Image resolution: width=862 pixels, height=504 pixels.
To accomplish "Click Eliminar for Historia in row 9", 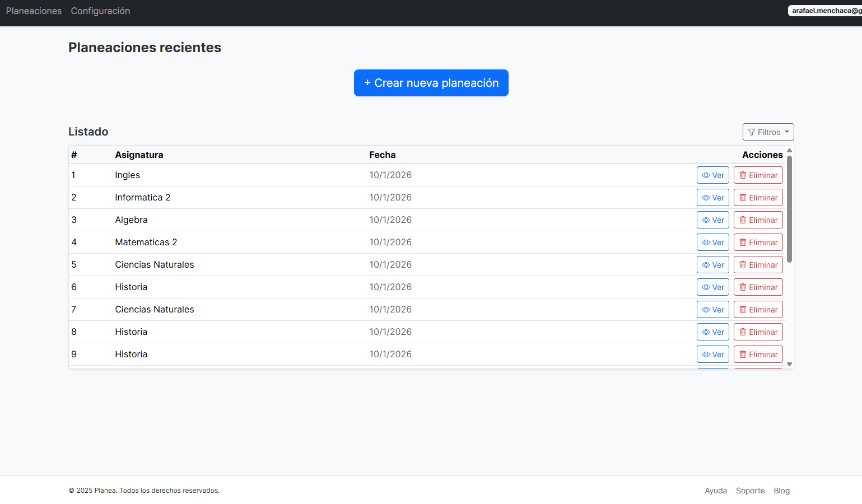I will (758, 354).
